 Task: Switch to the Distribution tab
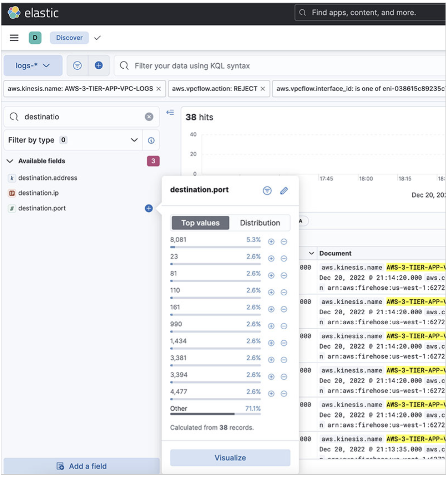click(260, 223)
